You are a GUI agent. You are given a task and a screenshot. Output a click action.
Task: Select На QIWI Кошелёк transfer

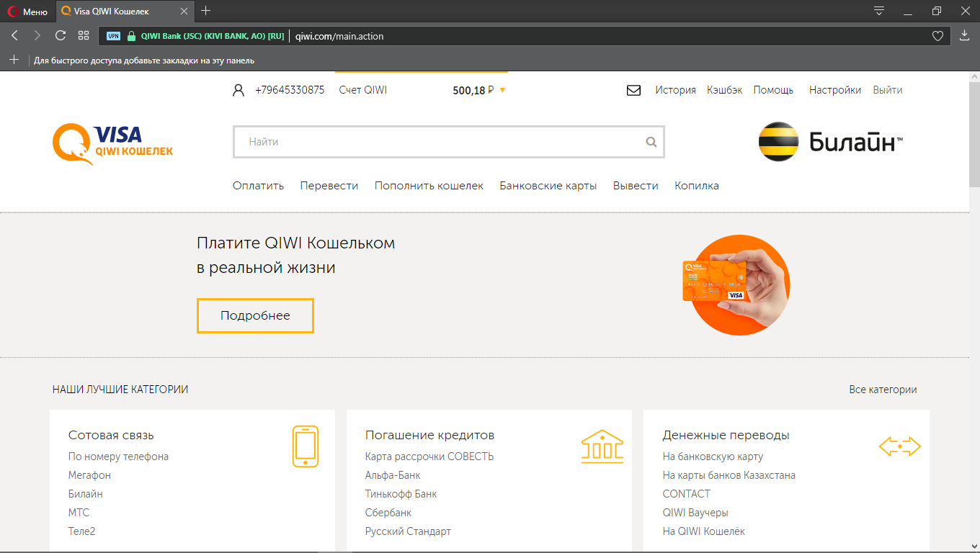(x=704, y=531)
